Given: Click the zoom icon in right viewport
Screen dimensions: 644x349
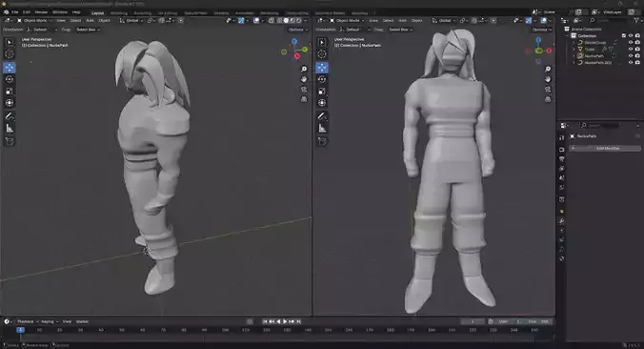Looking at the screenshot, I should click(x=548, y=69).
